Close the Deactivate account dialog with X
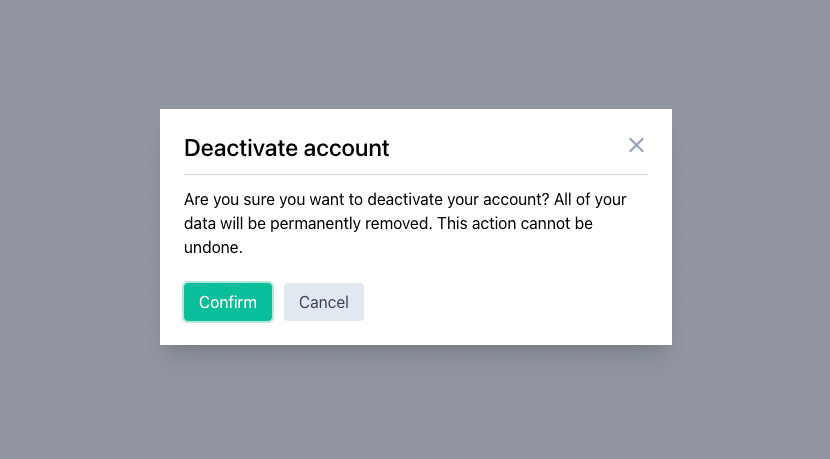 (636, 145)
